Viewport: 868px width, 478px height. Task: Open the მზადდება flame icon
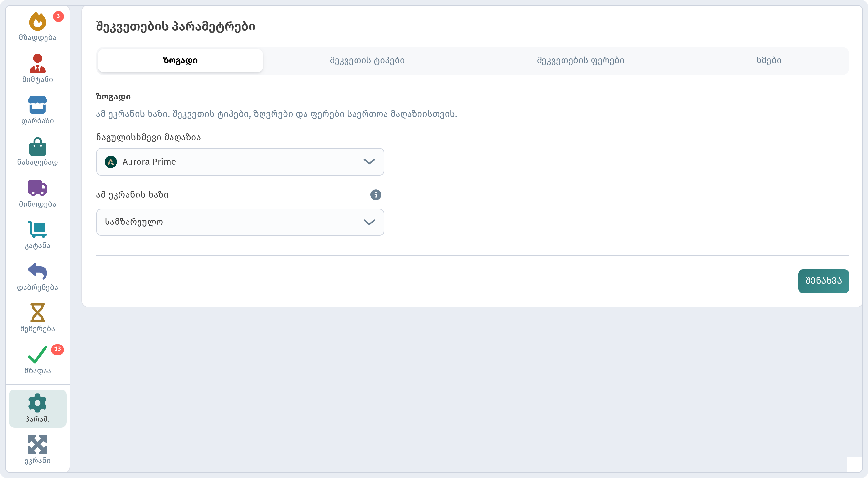point(37,22)
